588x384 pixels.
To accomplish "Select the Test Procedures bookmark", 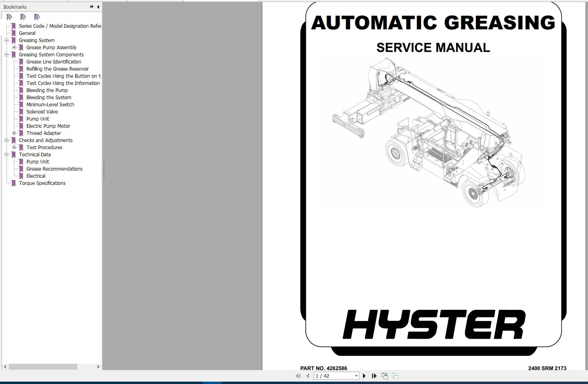I will [44, 148].
